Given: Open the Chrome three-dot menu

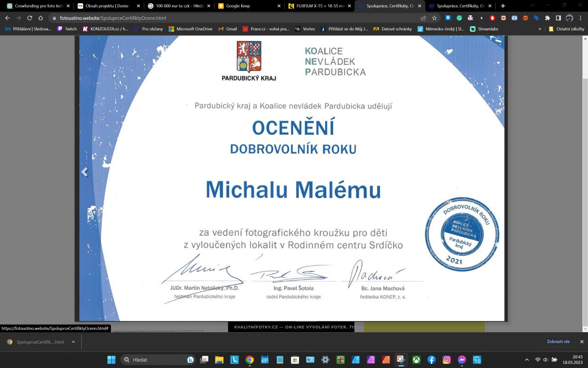Looking at the screenshot, I should 581,18.
